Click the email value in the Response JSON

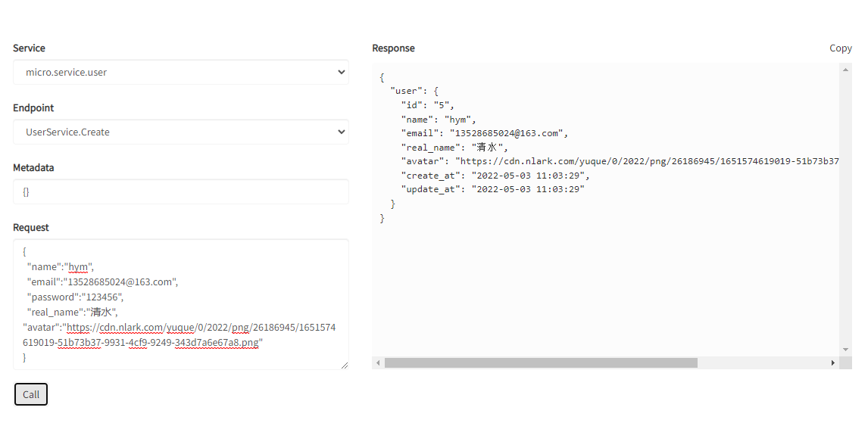point(507,133)
